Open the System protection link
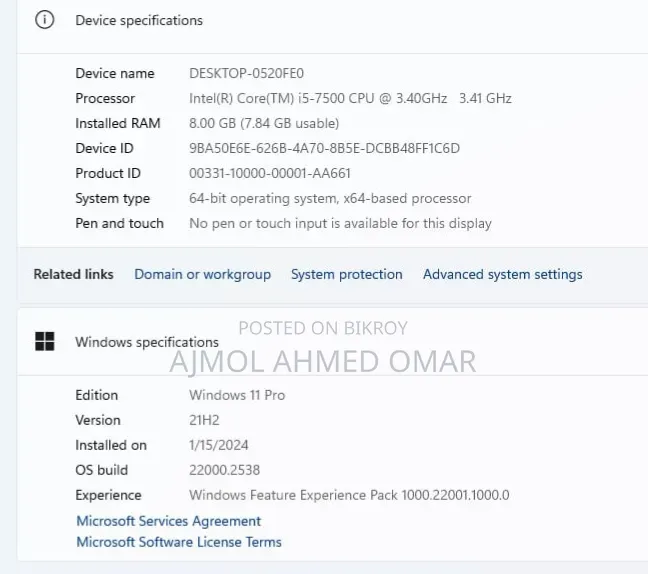 (x=347, y=274)
